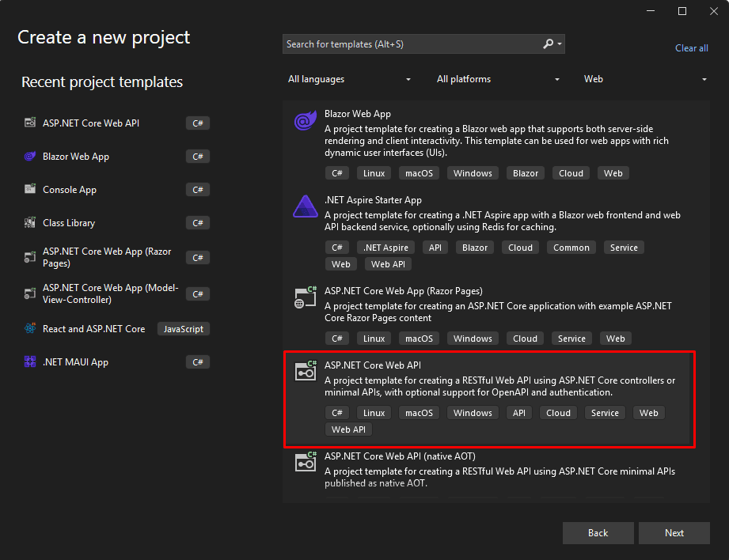Minimize the Create a new project window
Image resolution: width=729 pixels, height=560 pixels.
[x=651, y=11]
